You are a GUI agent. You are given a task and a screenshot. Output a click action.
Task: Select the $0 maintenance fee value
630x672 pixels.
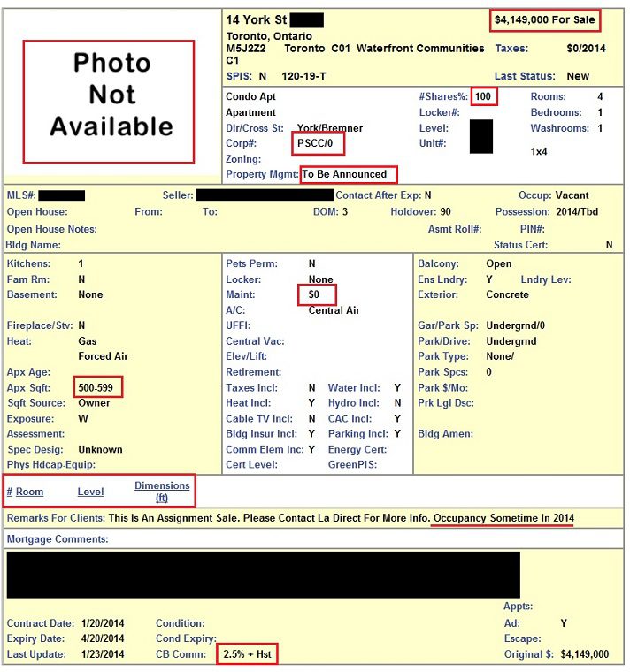coord(315,294)
